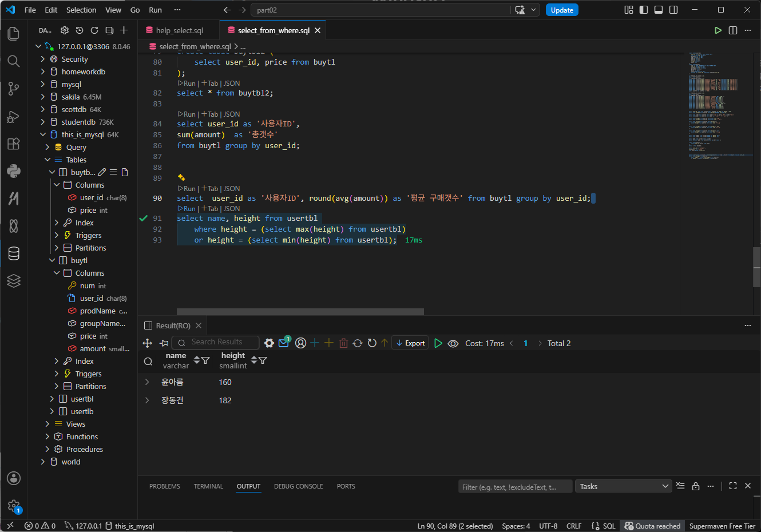Open the File menu
This screenshot has height=532, width=761.
pos(30,10)
